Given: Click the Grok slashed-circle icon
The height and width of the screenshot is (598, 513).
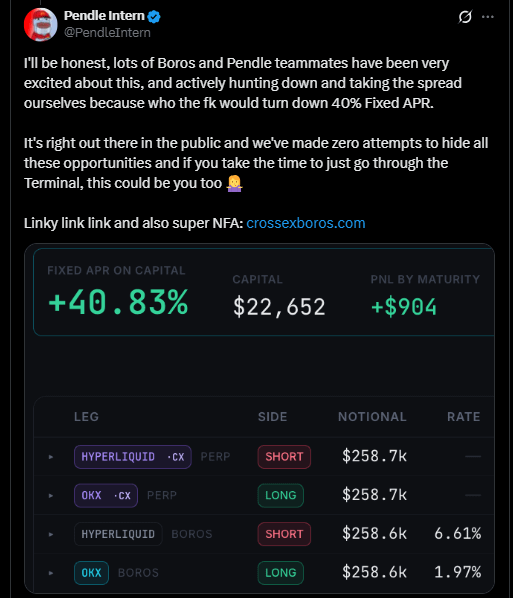Looking at the screenshot, I should point(465,16).
